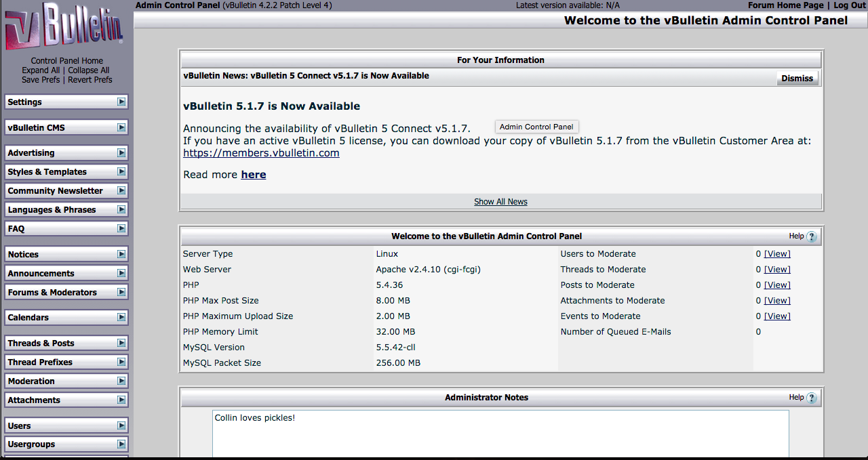Click the Save Prefs link
868x460 pixels.
tap(41, 80)
